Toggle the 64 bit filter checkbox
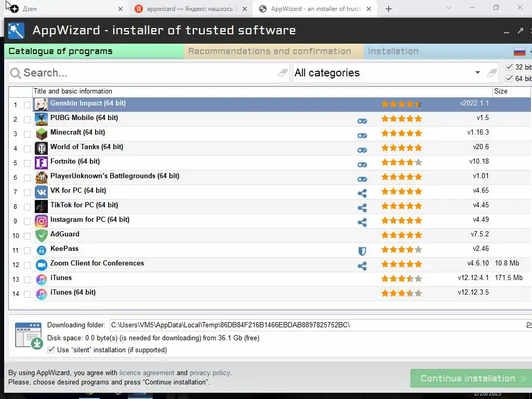The image size is (532, 399). [509, 78]
